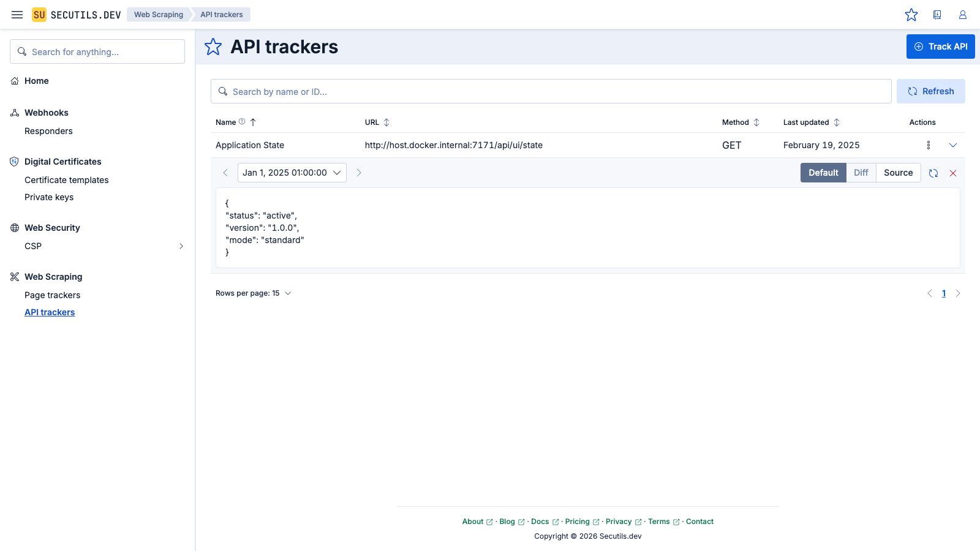The width and height of the screenshot is (980, 551).
Task: Open the Pricing footer link
Action: (x=578, y=522)
